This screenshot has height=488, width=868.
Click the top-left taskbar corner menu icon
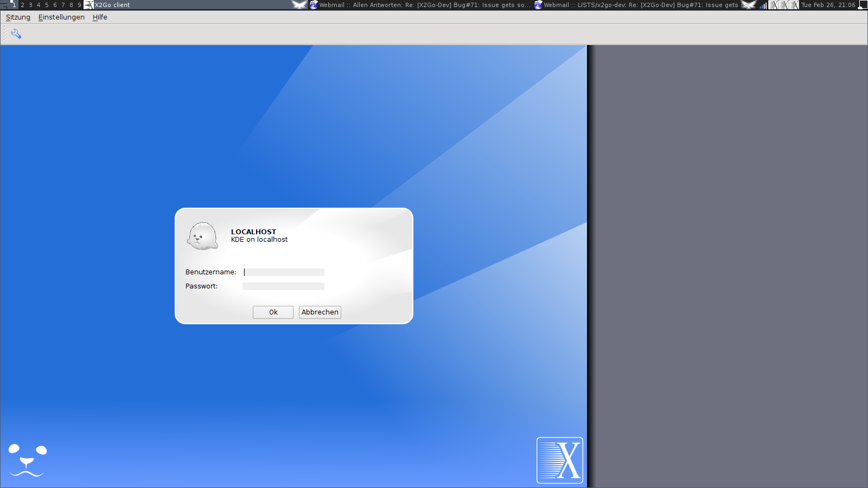[x=4, y=5]
